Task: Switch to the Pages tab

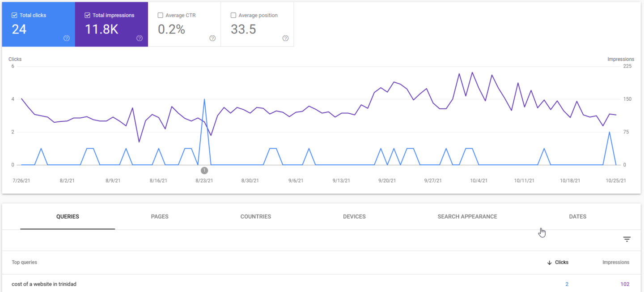Action: pos(160,217)
